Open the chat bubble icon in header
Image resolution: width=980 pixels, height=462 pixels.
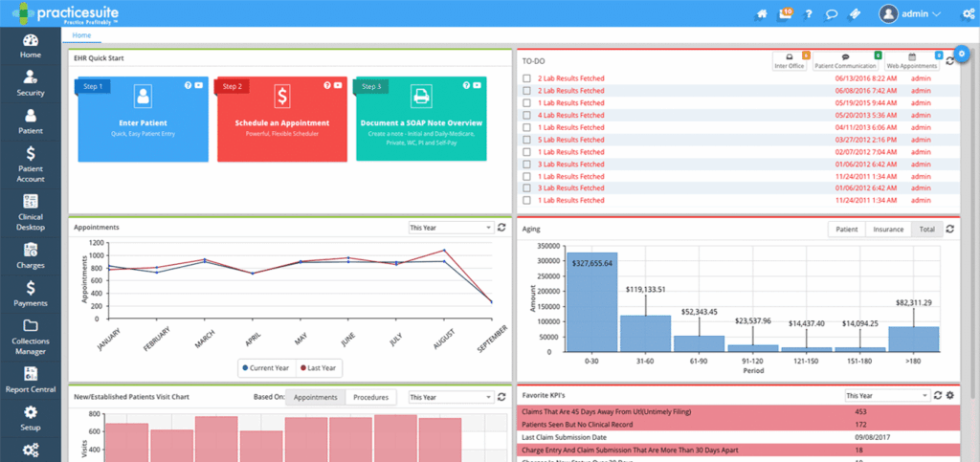[833, 14]
